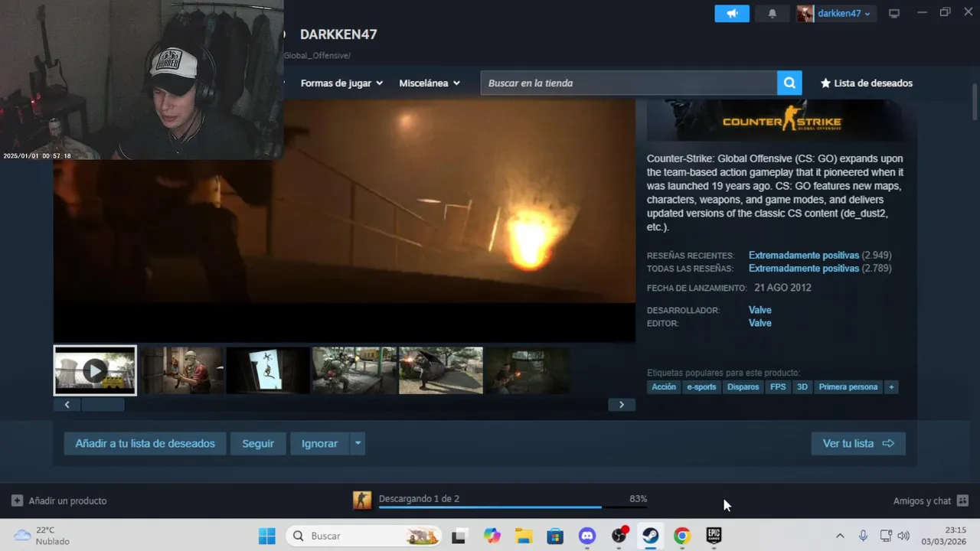The width and height of the screenshot is (980, 551).
Task: Select the sixth dark screenshot thumbnail
Action: tap(528, 370)
